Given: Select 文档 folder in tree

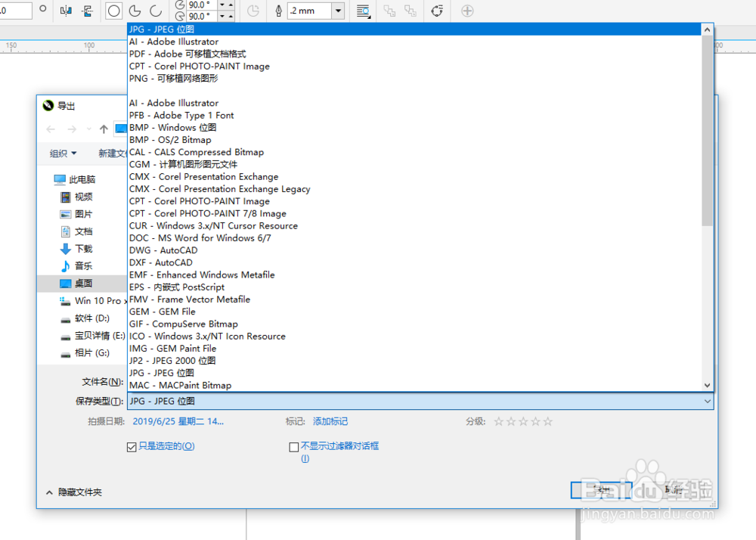Looking at the screenshot, I should pos(76,231).
